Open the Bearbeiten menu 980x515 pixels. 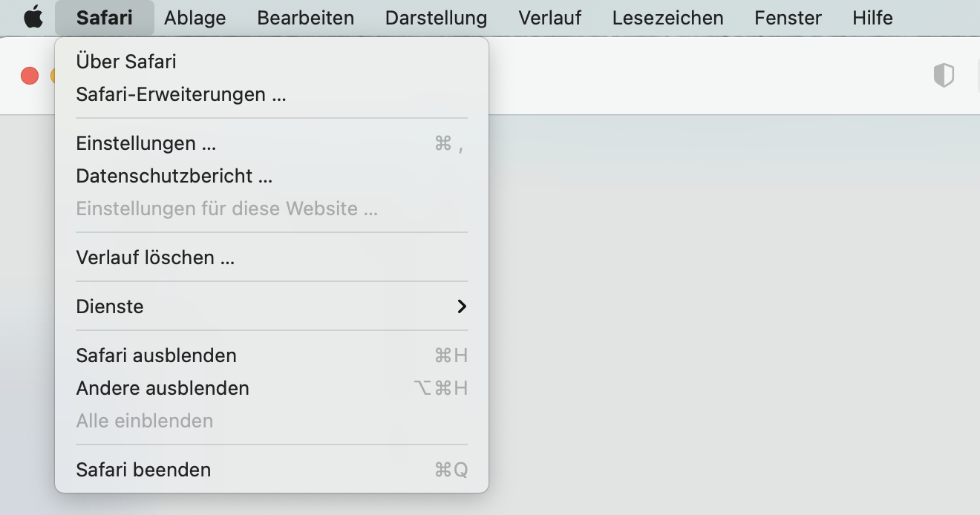pyautogui.click(x=305, y=18)
